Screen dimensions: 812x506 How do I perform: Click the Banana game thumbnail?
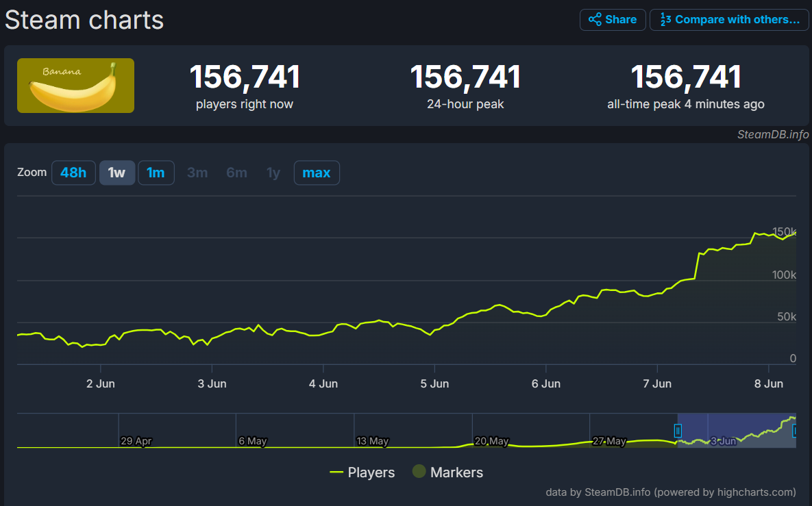pos(75,86)
